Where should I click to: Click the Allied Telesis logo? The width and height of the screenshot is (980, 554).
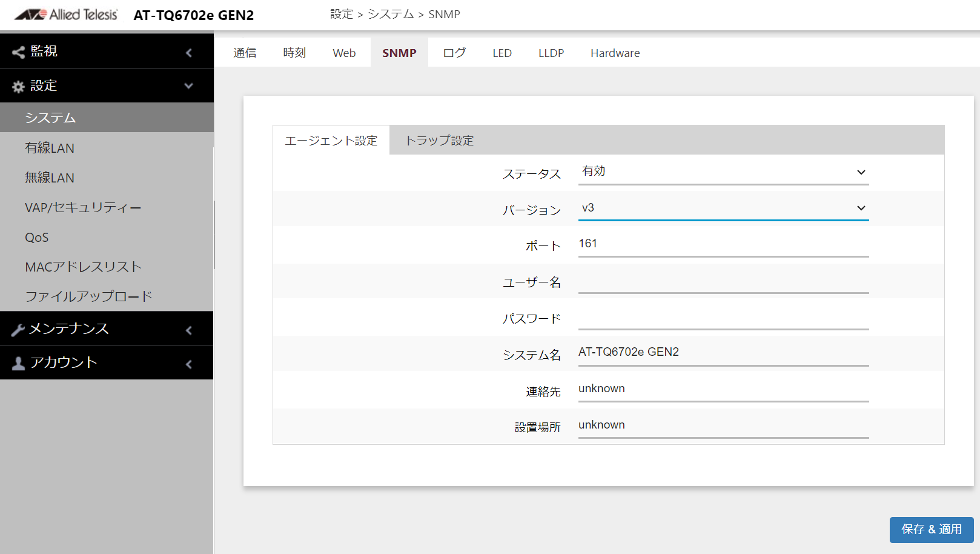click(66, 15)
